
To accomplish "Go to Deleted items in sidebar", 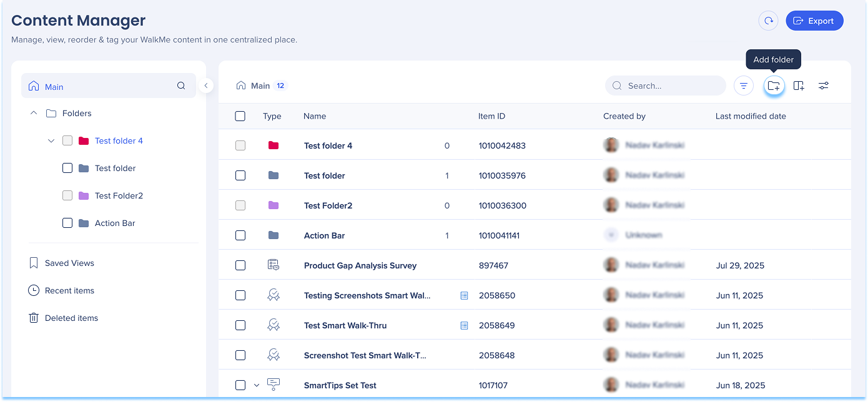I will [x=71, y=318].
